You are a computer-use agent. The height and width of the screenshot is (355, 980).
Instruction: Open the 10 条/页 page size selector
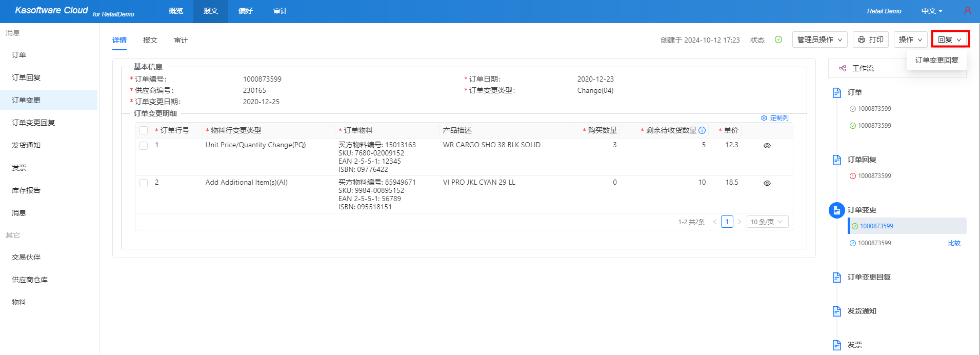pos(767,222)
